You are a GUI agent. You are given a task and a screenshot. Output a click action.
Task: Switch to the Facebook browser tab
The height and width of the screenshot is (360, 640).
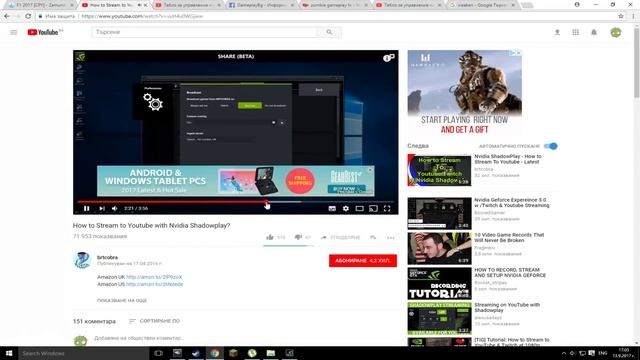(x=261, y=5)
